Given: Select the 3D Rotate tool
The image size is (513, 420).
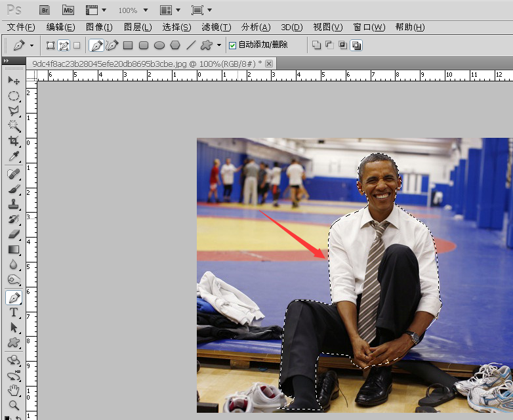Looking at the screenshot, I should [x=13, y=360].
